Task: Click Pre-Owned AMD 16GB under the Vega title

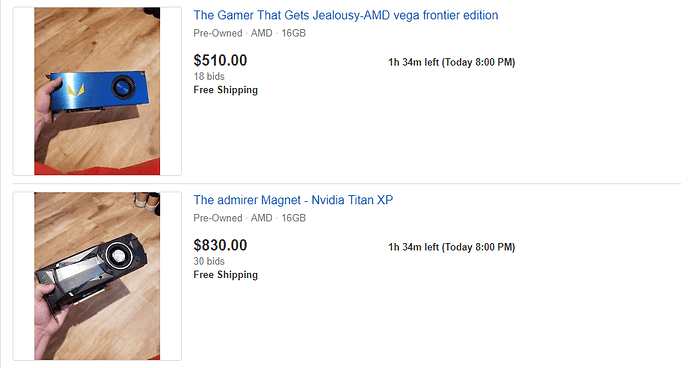Action: pyautogui.click(x=250, y=33)
